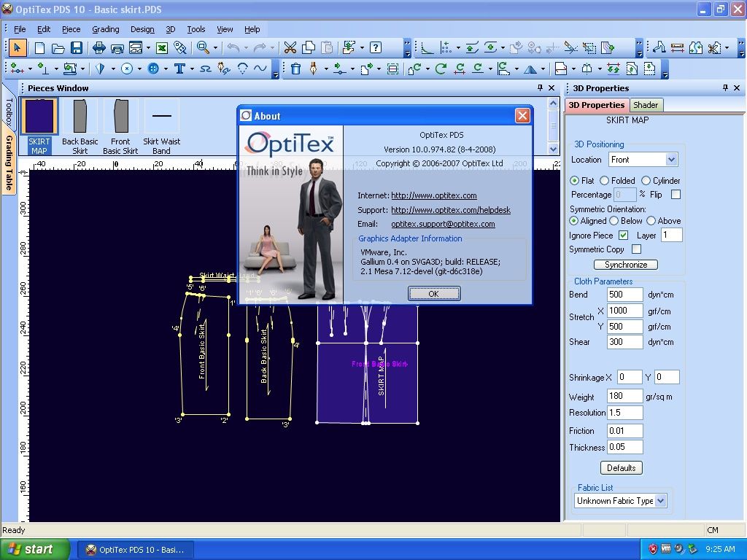Open the http://www.optitex.com link
Screen dimensions: 747x560
pos(433,195)
